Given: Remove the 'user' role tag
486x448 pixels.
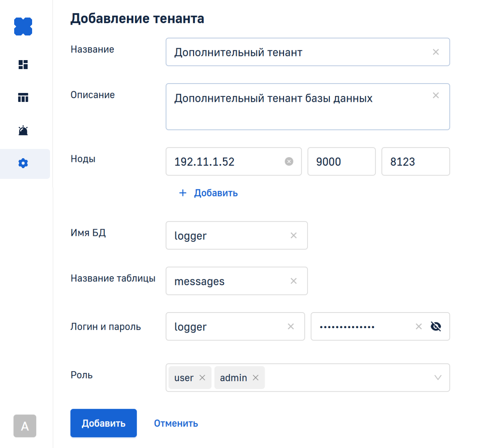Looking at the screenshot, I should click(202, 378).
